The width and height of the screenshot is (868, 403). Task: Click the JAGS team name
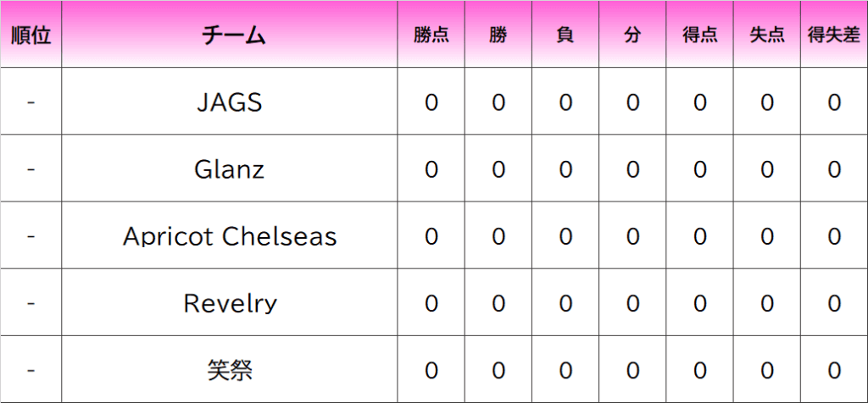(x=230, y=102)
